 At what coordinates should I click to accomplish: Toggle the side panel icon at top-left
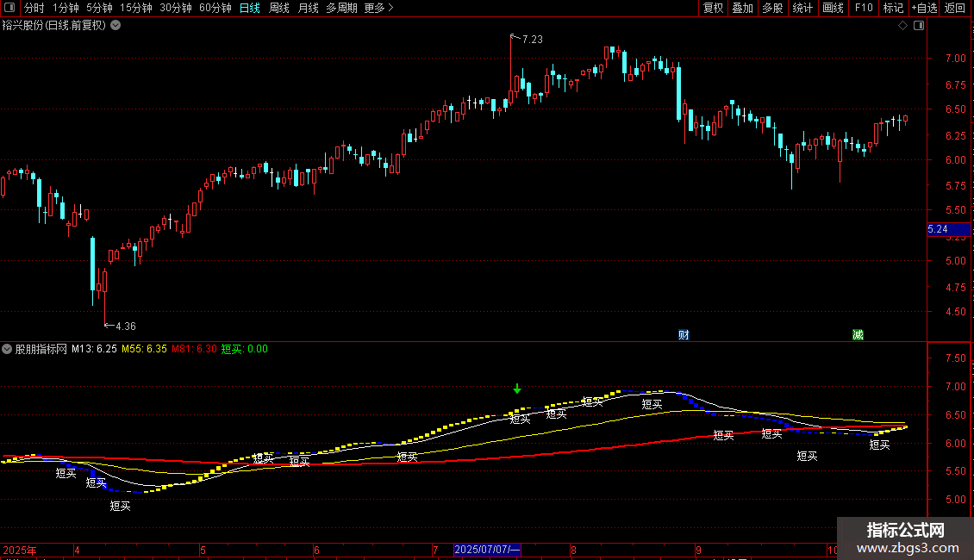click(x=9, y=8)
